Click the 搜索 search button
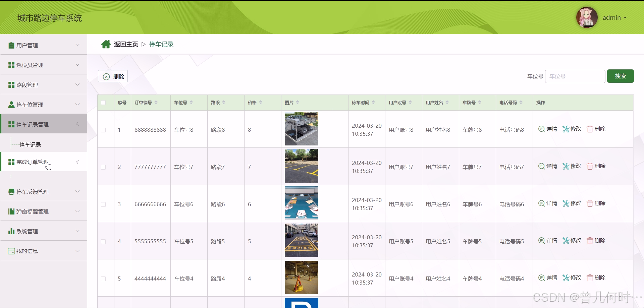This screenshot has width=644, height=308. pyautogui.click(x=620, y=76)
